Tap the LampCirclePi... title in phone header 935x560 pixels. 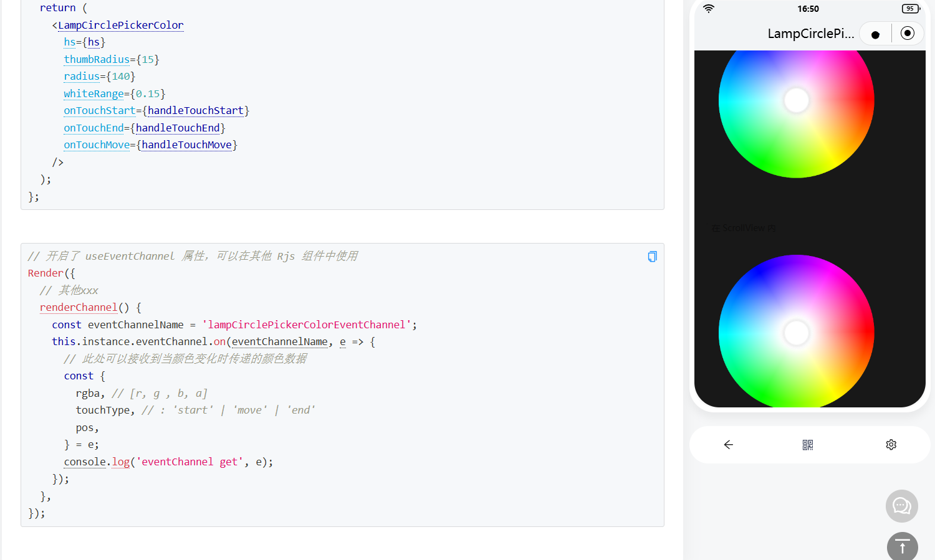click(x=810, y=34)
